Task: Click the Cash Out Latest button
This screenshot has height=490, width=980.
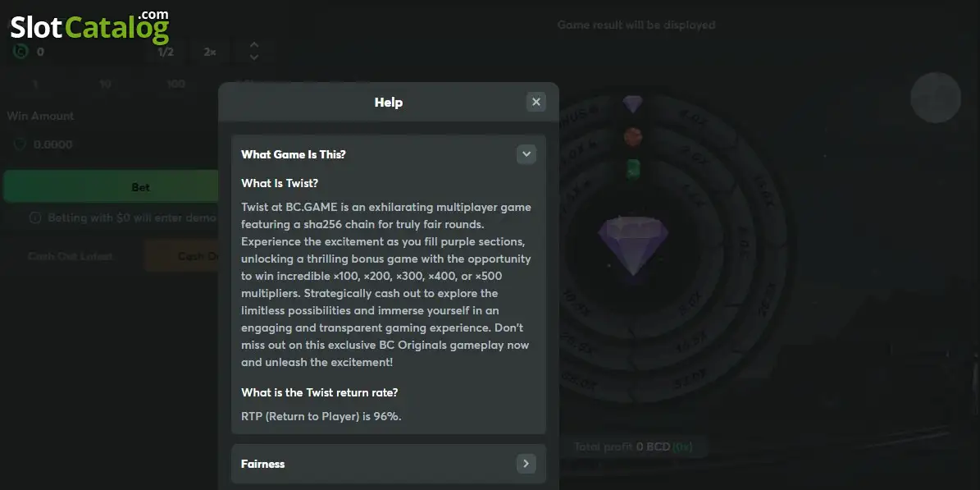Action: point(70,257)
